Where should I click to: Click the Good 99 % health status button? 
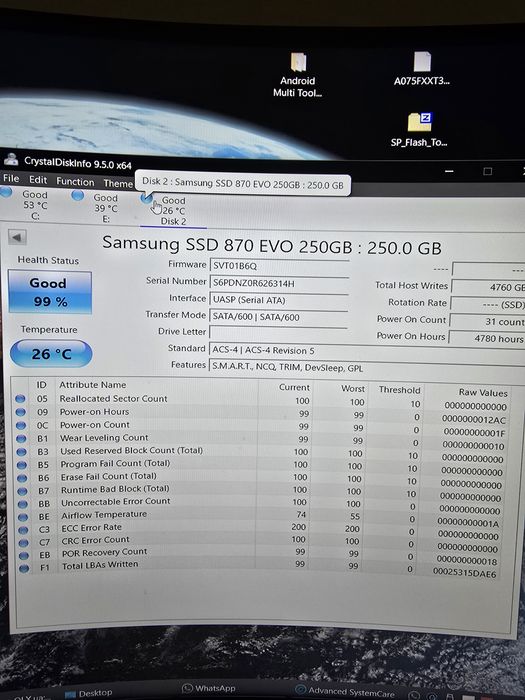(50, 292)
